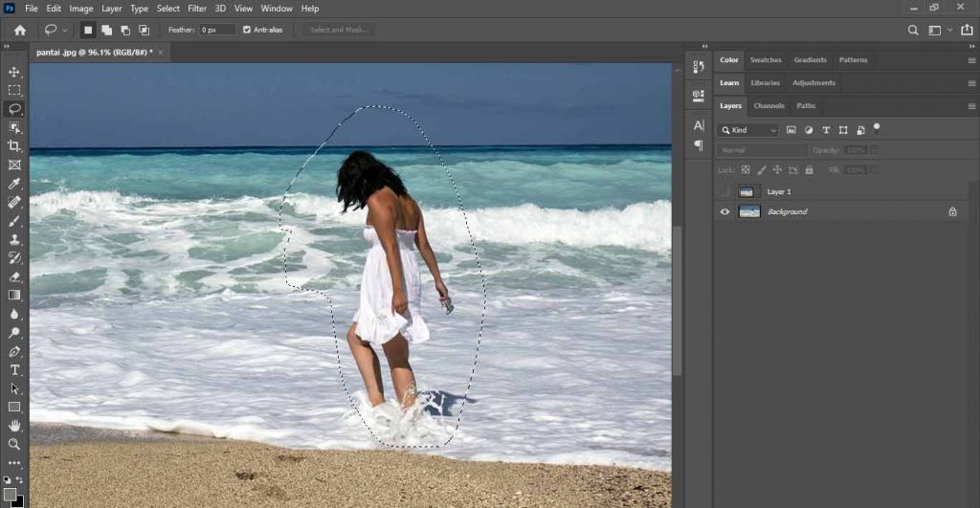
Task: Select the Horizontal Type tool
Action: click(x=14, y=370)
